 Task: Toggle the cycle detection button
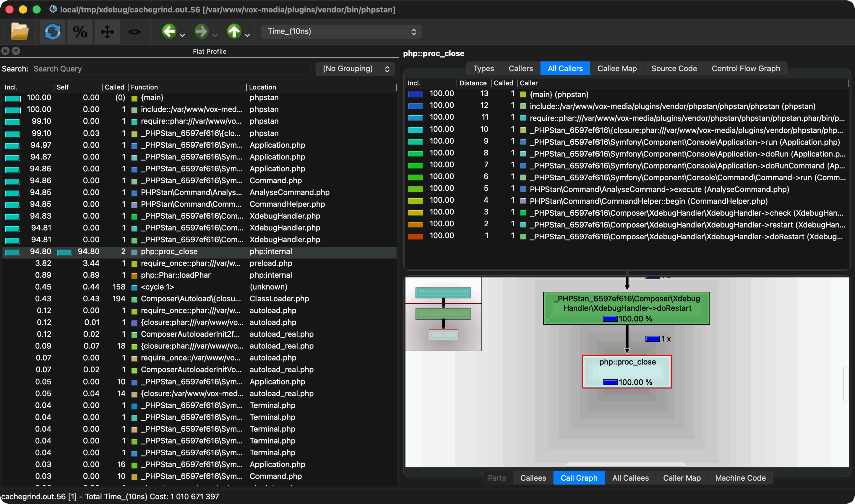(x=134, y=32)
